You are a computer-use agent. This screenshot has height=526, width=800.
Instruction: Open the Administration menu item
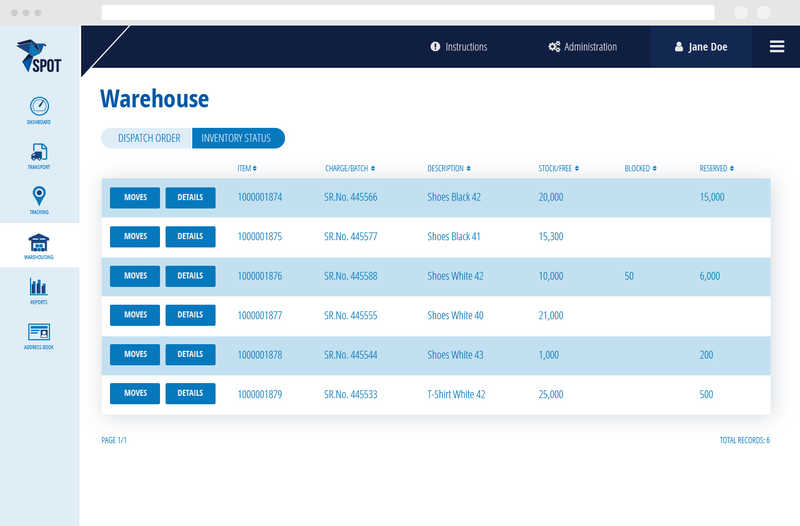click(x=583, y=47)
